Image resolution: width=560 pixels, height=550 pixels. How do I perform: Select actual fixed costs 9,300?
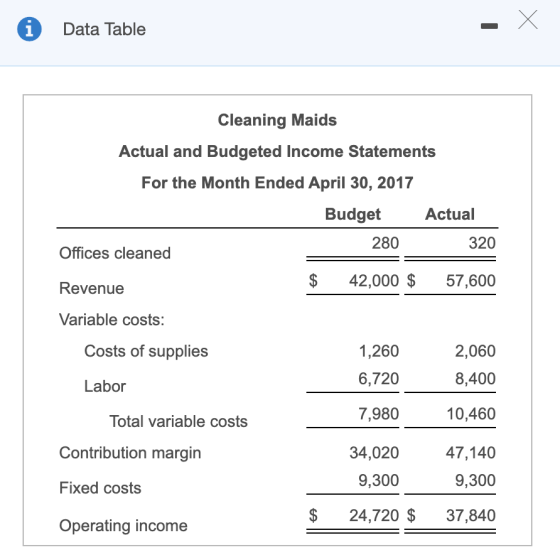[475, 480]
